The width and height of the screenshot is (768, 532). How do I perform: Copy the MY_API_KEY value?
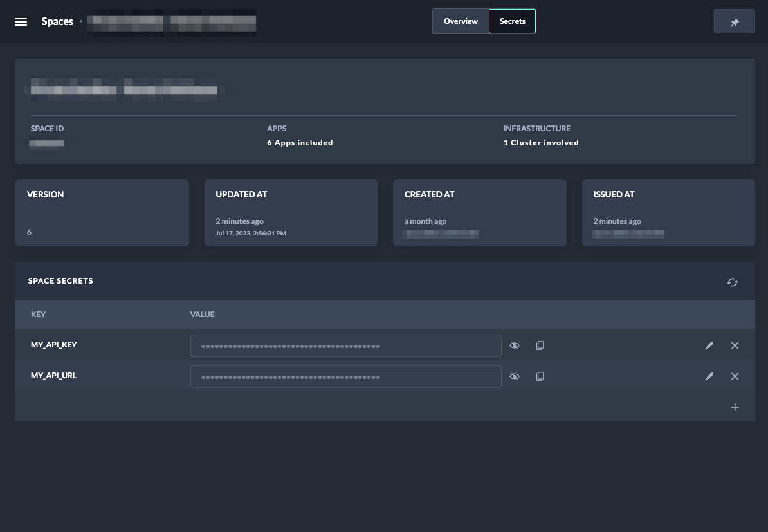point(540,345)
